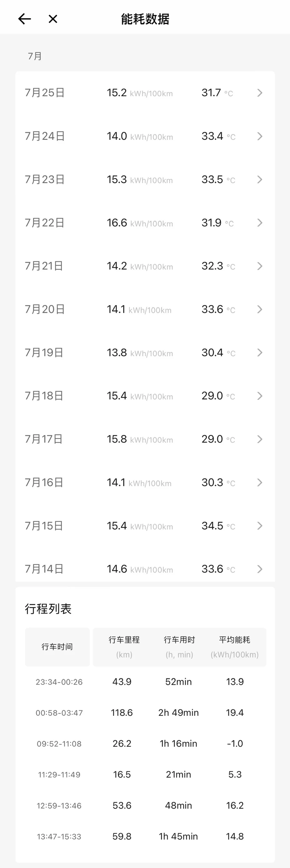This screenshot has width=290, height=868.
Task: Open July 18 energy record
Action: 145,396
